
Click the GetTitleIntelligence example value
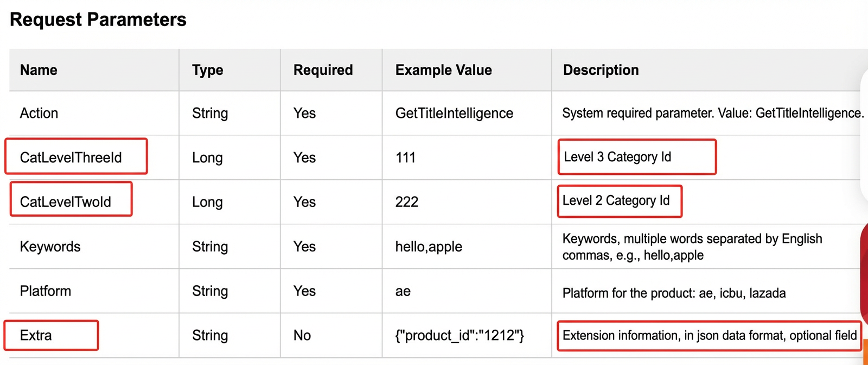tap(454, 113)
